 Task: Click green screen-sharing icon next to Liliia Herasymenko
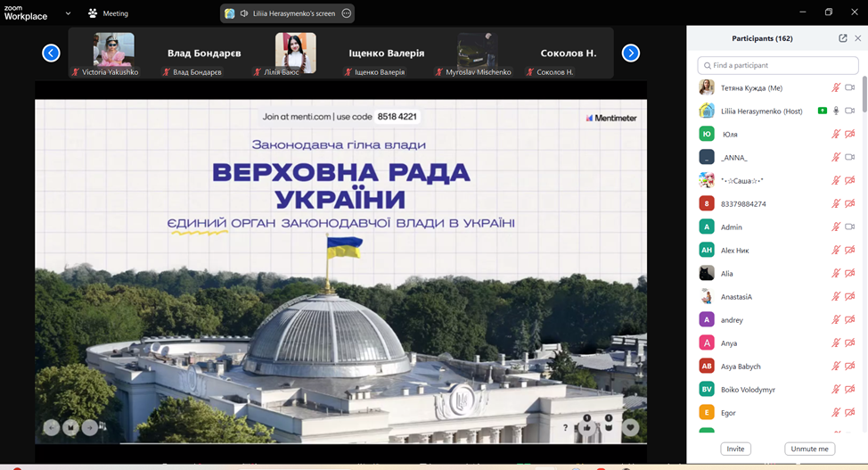coord(822,111)
